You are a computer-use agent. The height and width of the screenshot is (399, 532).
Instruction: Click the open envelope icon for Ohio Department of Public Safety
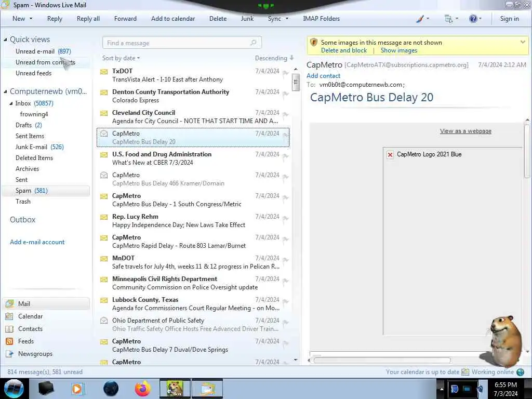click(x=104, y=320)
